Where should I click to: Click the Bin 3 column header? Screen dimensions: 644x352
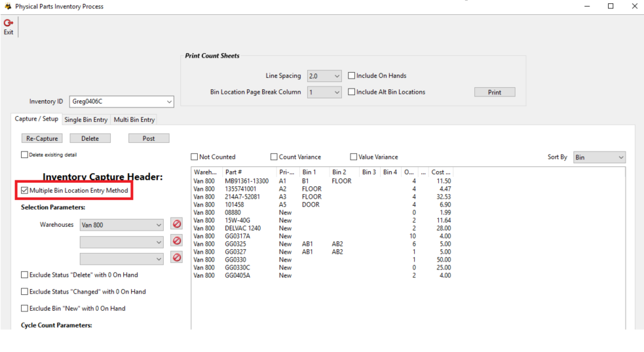click(x=369, y=172)
